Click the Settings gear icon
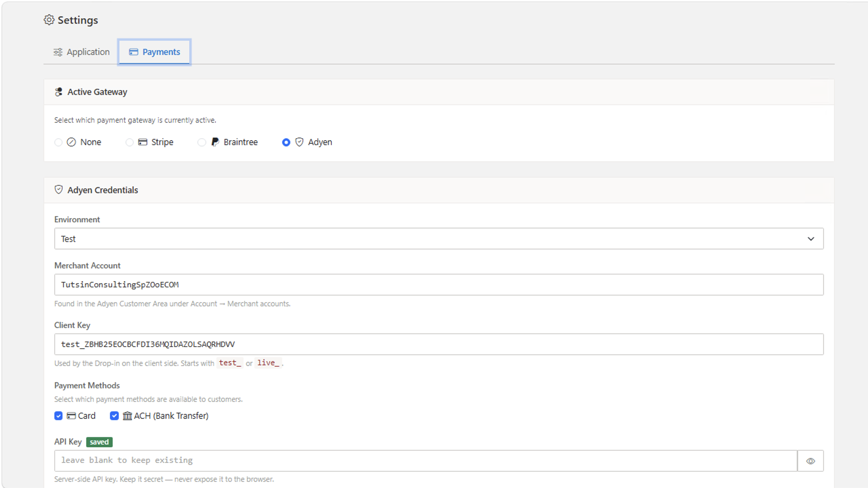 (x=49, y=20)
